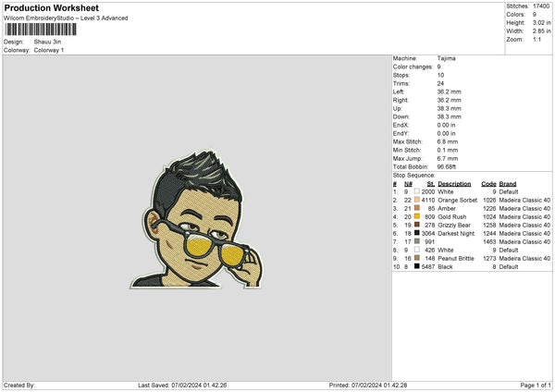
Task: Click the Min Stitch value '0.1 mm'
Action: 448,150
